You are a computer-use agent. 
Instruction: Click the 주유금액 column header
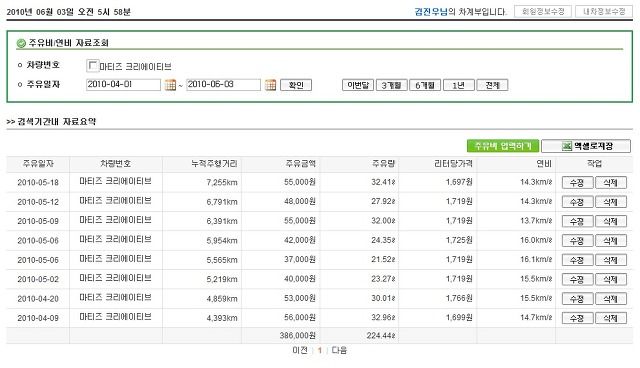(300, 164)
